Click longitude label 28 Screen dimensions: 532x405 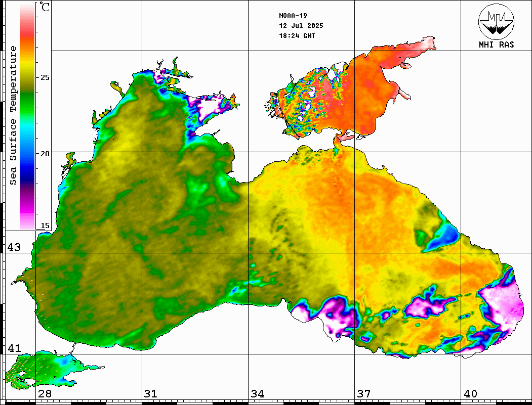(45, 394)
